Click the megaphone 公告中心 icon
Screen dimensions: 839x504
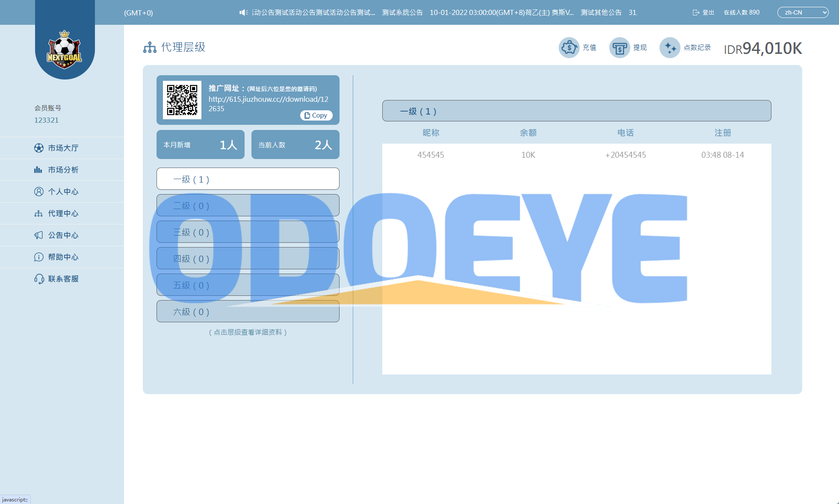point(39,235)
